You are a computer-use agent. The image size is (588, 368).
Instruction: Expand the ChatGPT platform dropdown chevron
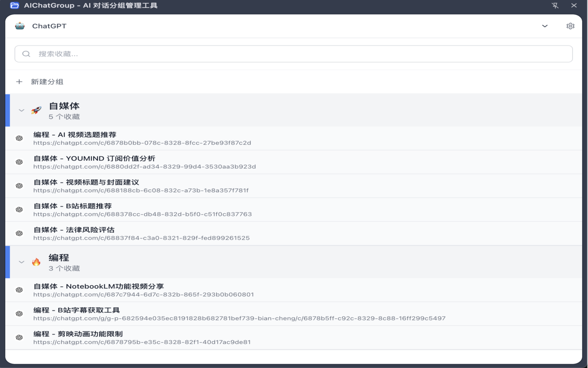[545, 26]
